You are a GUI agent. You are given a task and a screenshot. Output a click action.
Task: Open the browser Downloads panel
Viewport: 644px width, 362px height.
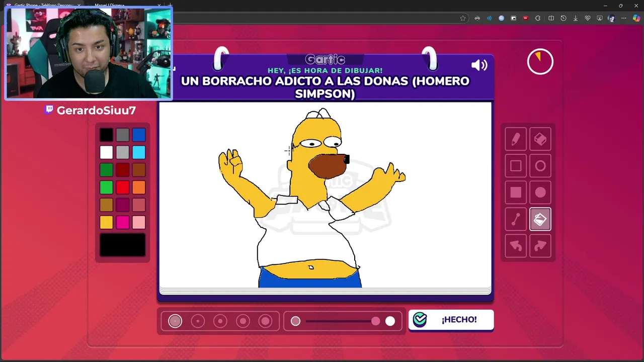click(576, 18)
